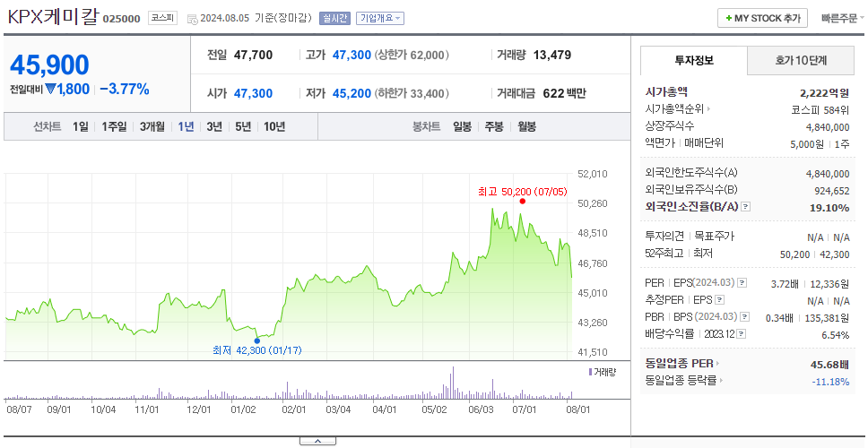
Task: Click the -3.77% change rate
Action: [125, 89]
